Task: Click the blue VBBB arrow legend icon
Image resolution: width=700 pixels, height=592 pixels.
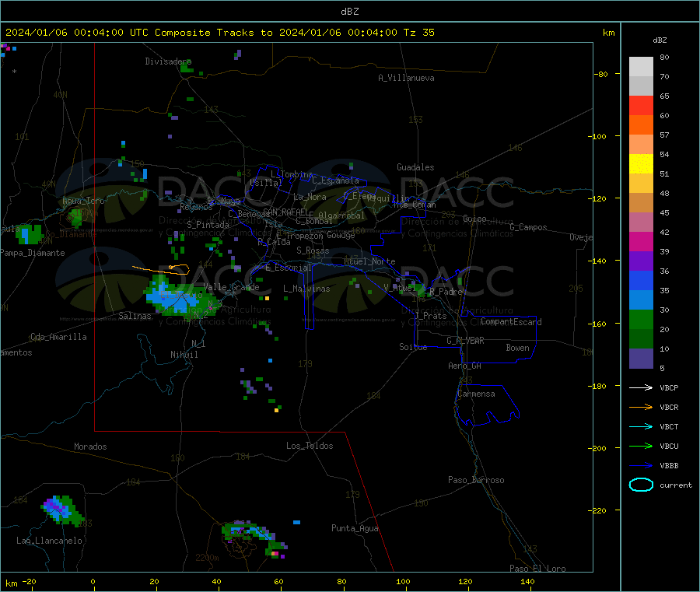Action: click(641, 466)
